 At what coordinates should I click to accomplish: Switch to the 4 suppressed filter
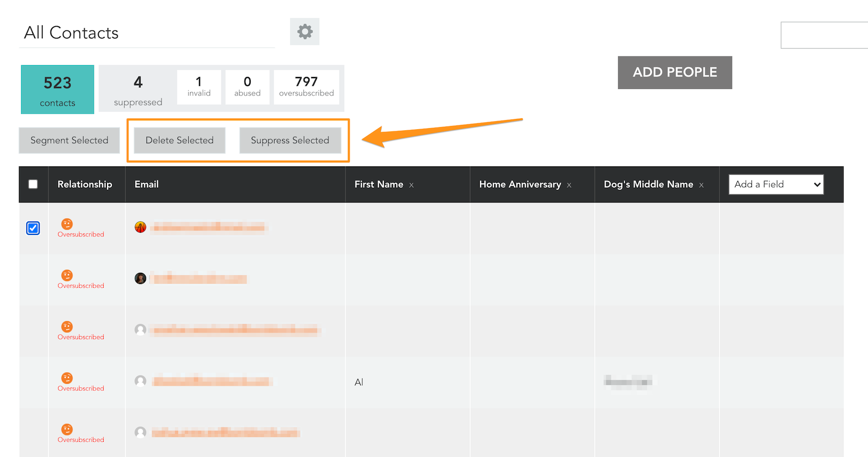coord(138,90)
